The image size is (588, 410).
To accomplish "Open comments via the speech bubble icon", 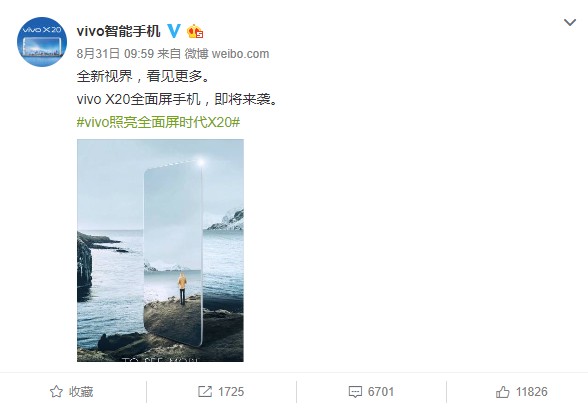I will (x=355, y=392).
